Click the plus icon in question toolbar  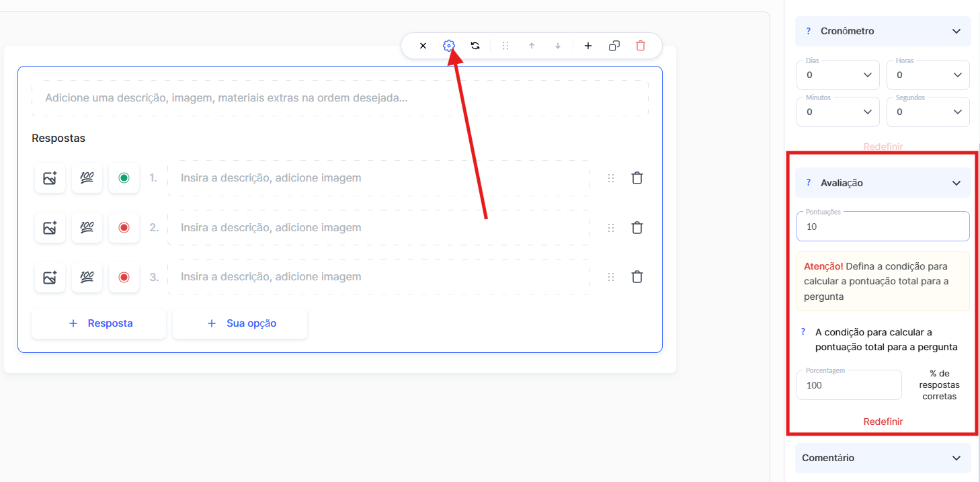point(588,46)
